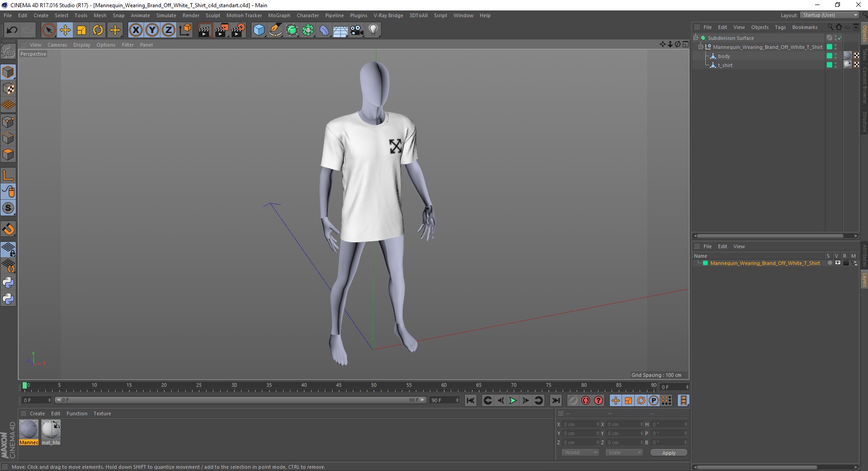Image resolution: width=868 pixels, height=471 pixels.
Task: Go to start of animation
Action: [x=470, y=400]
